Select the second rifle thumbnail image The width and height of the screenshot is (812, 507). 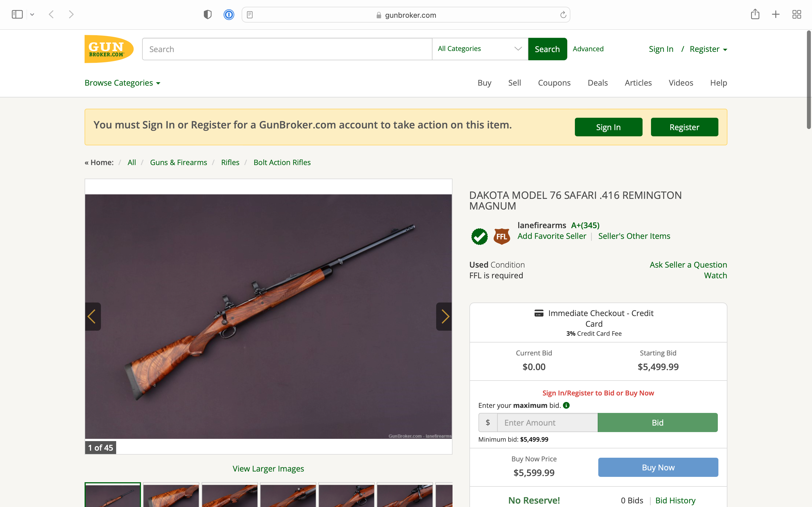coord(171,495)
